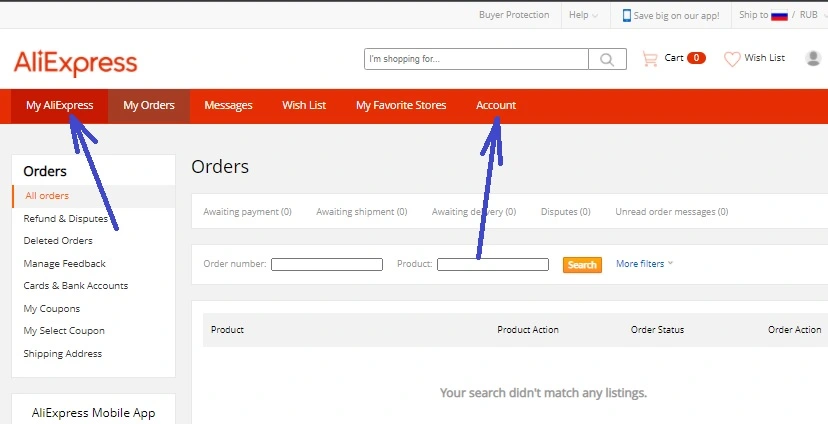The image size is (828, 424).
Task: Select All orders in sidebar
Action: tap(47, 196)
